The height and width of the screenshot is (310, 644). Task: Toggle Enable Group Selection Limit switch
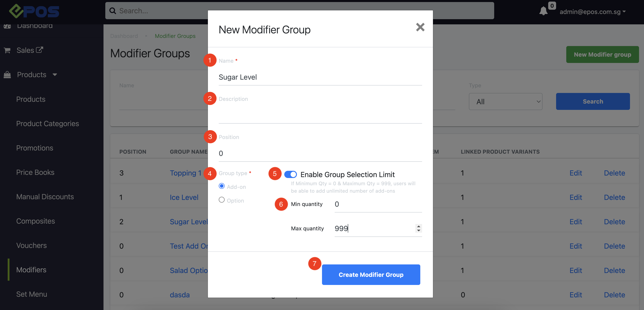(290, 174)
